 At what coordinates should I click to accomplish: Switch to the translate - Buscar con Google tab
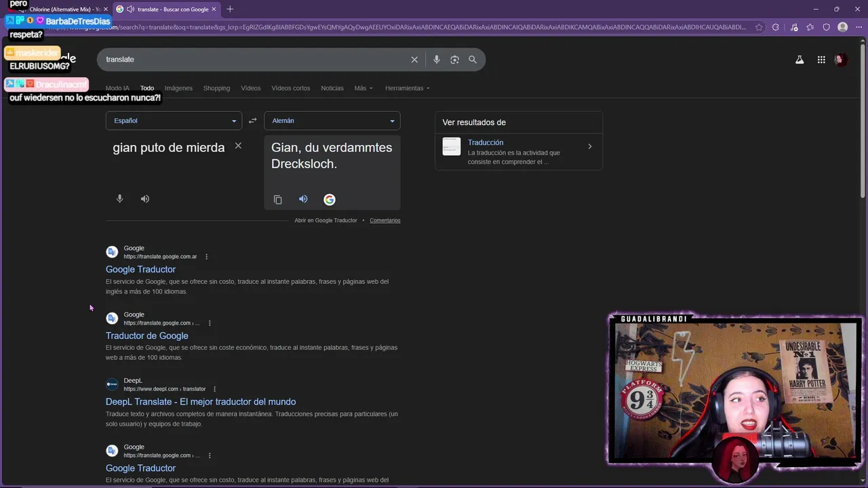click(166, 9)
